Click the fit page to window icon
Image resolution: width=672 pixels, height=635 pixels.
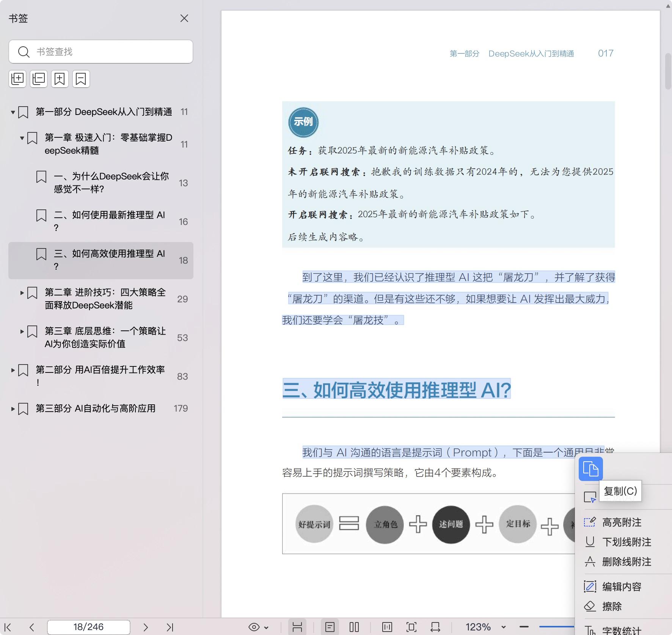[x=412, y=627]
